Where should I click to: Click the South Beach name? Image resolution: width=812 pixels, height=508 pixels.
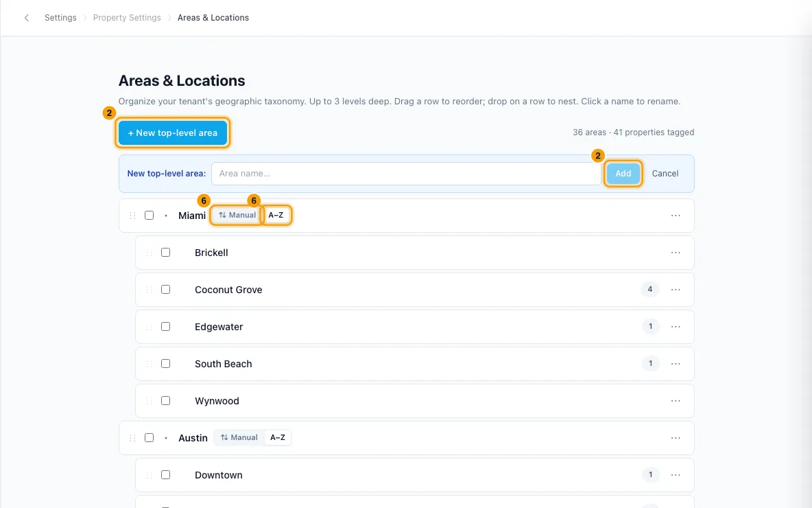223,364
